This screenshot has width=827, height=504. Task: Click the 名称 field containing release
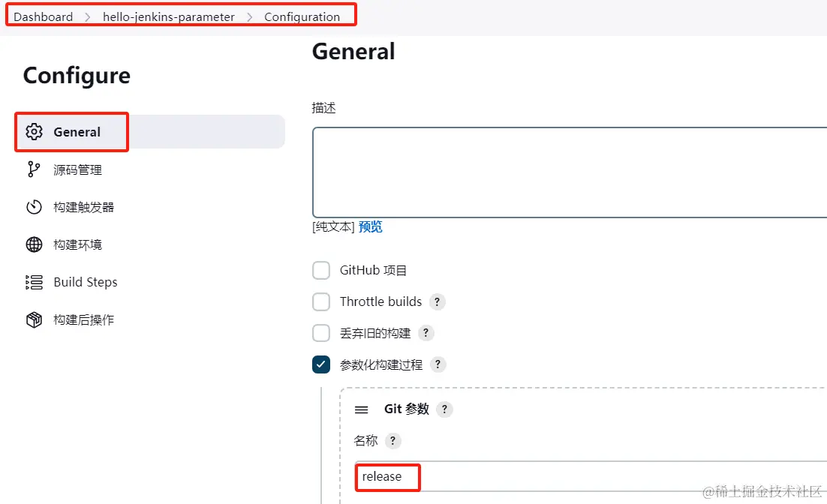coord(591,476)
